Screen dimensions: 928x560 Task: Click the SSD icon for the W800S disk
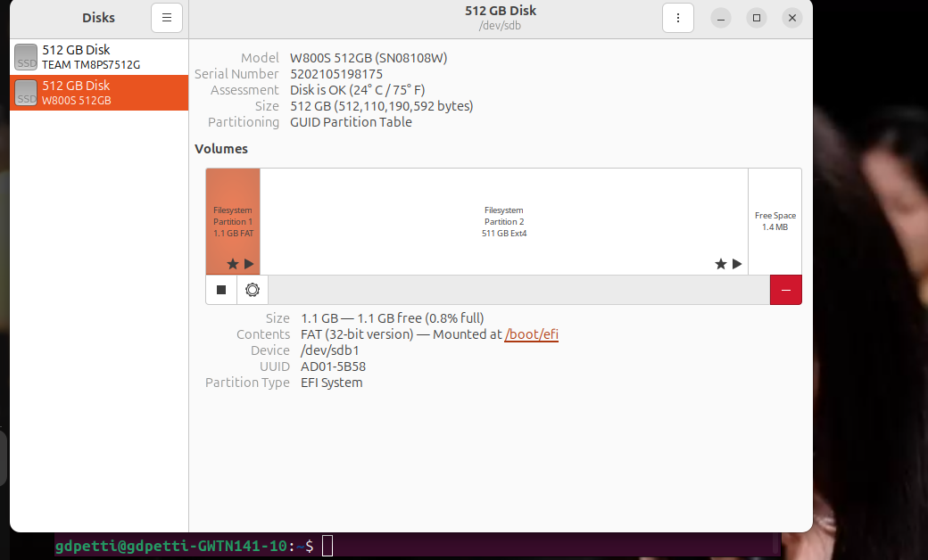click(26, 93)
